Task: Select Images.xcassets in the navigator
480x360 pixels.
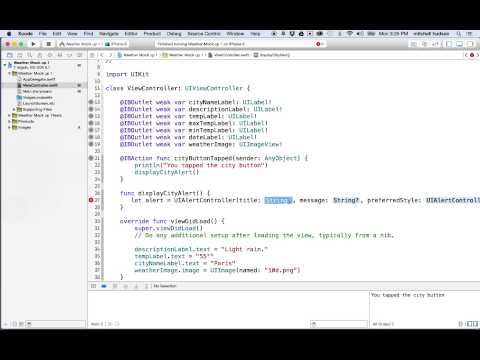Action: click(x=35, y=97)
